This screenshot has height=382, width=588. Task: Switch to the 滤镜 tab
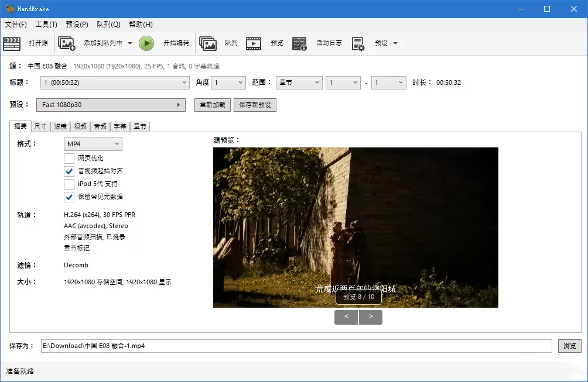[60, 126]
